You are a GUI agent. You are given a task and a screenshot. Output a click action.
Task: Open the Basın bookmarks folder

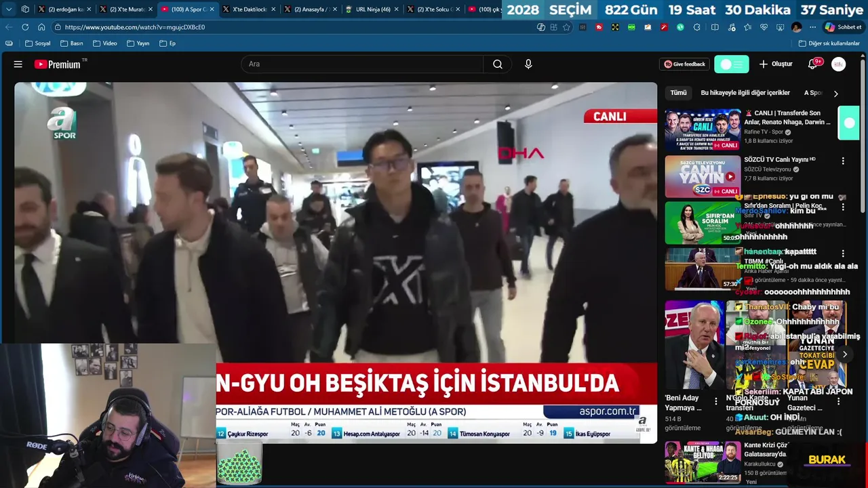point(72,43)
